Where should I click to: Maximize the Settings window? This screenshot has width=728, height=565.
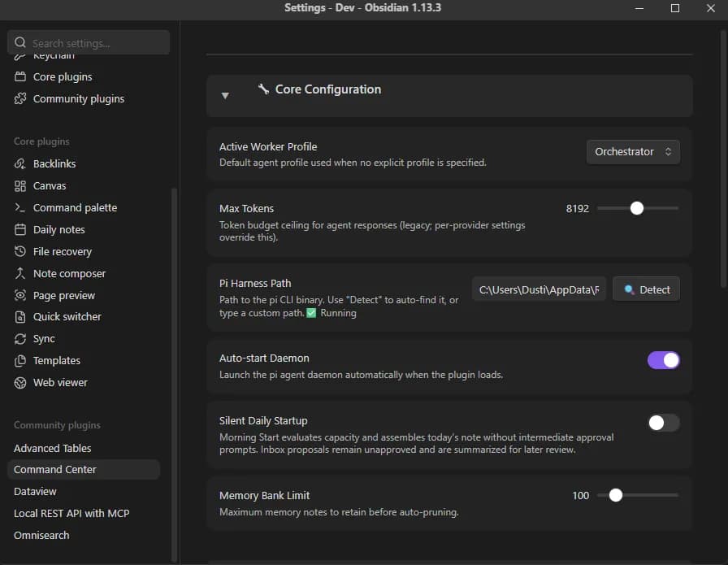[x=675, y=8]
